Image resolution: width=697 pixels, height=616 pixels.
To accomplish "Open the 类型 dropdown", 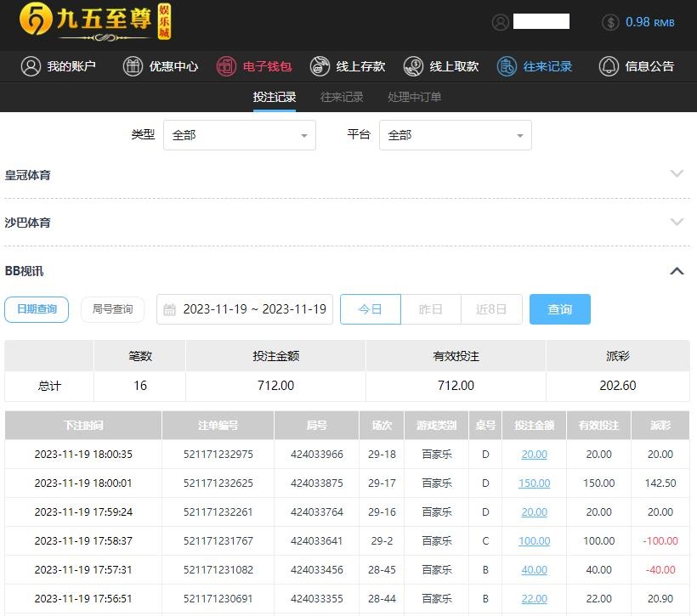I will click(x=239, y=135).
